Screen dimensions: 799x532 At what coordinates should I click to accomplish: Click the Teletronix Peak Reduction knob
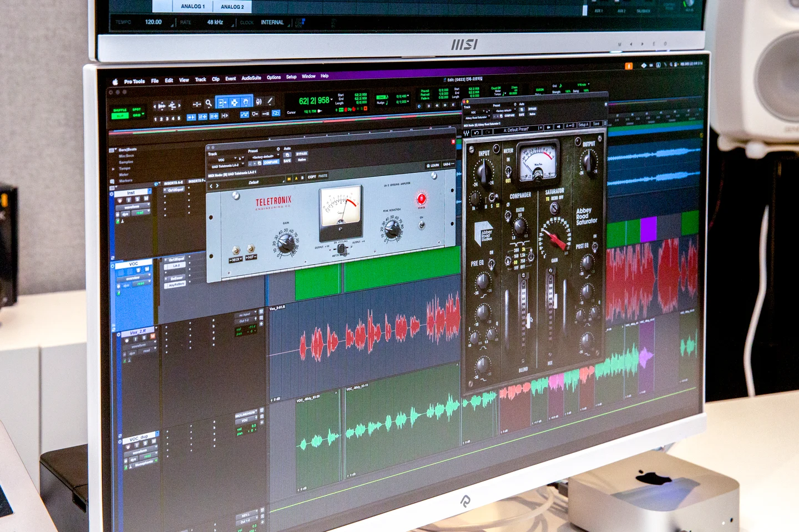[x=392, y=229]
